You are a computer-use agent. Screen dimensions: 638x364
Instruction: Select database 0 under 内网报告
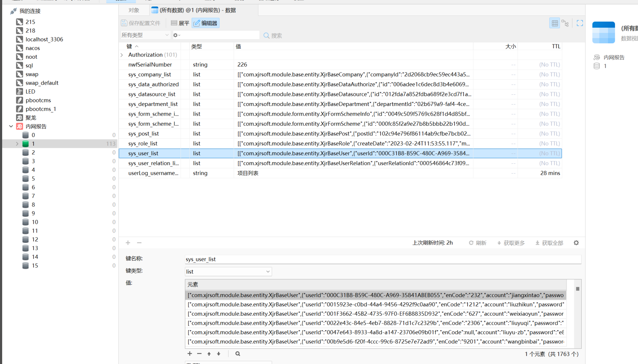[33, 135]
